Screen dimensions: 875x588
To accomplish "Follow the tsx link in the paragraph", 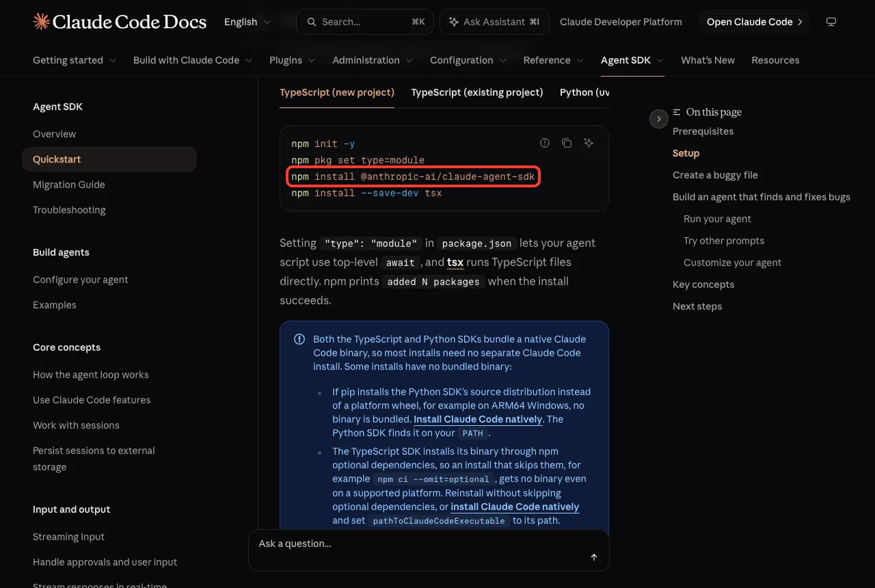I will (x=455, y=262).
